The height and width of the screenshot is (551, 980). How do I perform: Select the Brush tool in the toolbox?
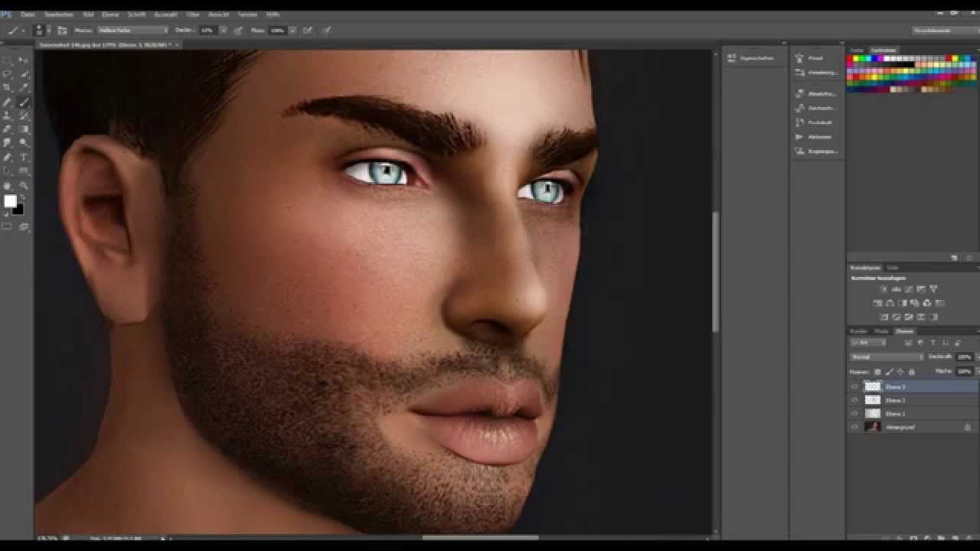coord(24,102)
